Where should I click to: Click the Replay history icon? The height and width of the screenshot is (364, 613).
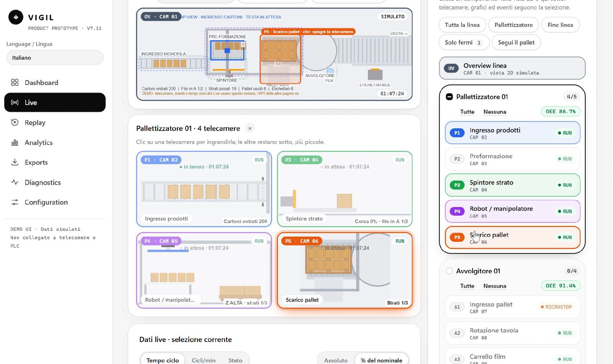[x=15, y=122]
